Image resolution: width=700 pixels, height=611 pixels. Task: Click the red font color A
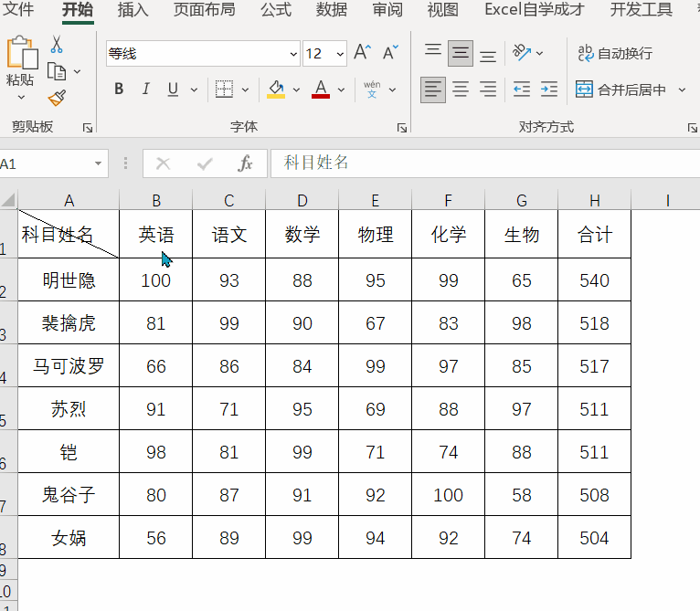click(321, 90)
